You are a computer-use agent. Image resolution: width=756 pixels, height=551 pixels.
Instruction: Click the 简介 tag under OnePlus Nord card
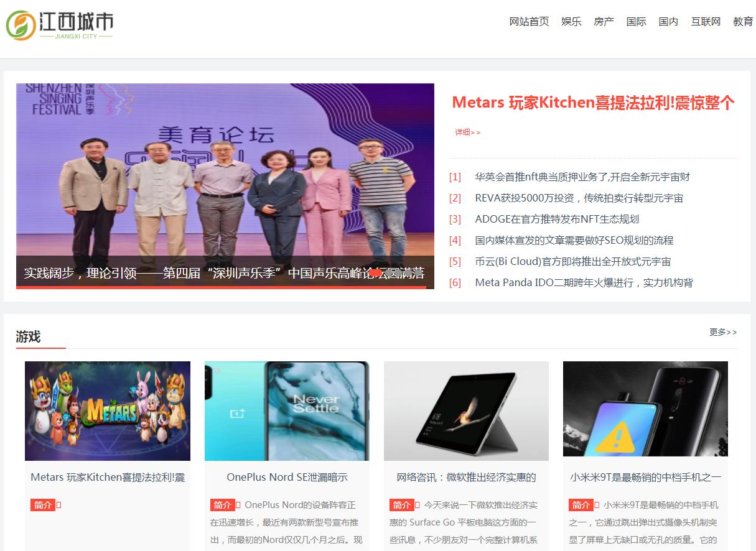point(222,505)
